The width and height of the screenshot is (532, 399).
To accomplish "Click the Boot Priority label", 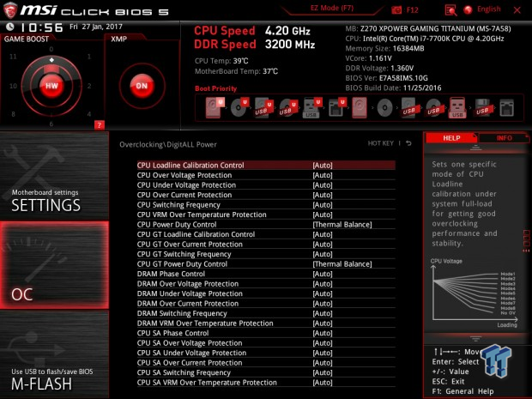I will pos(215,88).
